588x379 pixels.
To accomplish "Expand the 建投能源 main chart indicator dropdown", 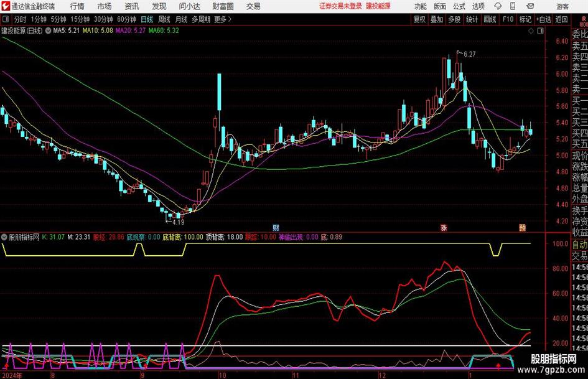I will (48, 30).
